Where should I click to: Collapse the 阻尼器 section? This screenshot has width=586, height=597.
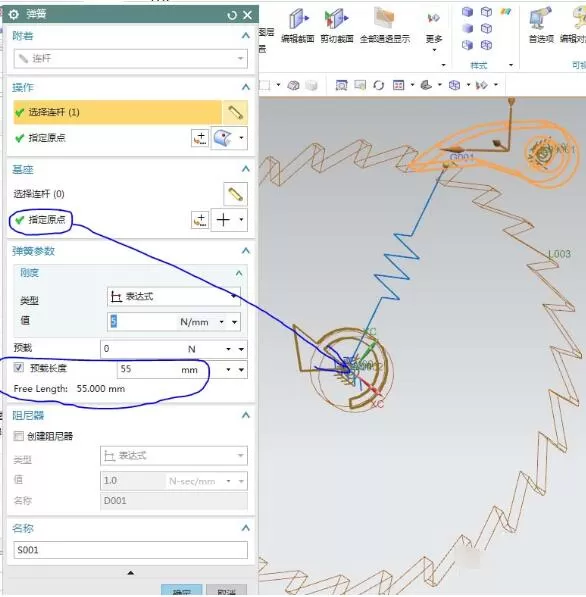pos(246,415)
